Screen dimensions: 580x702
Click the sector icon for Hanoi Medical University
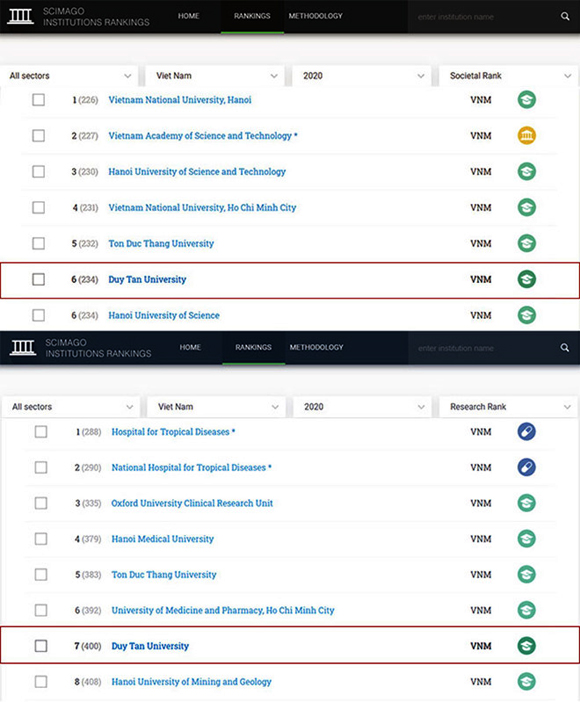[527, 539]
